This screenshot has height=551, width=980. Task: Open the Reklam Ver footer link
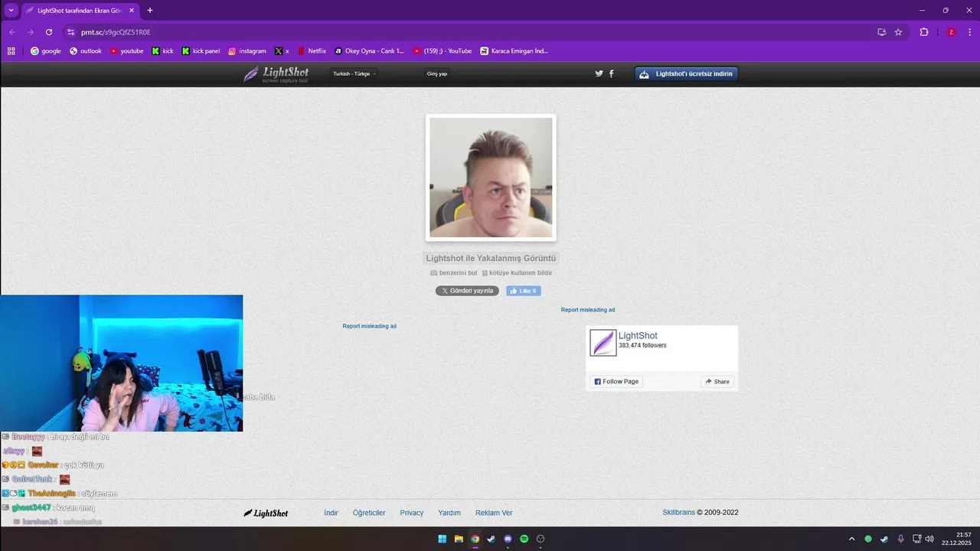[x=494, y=513]
